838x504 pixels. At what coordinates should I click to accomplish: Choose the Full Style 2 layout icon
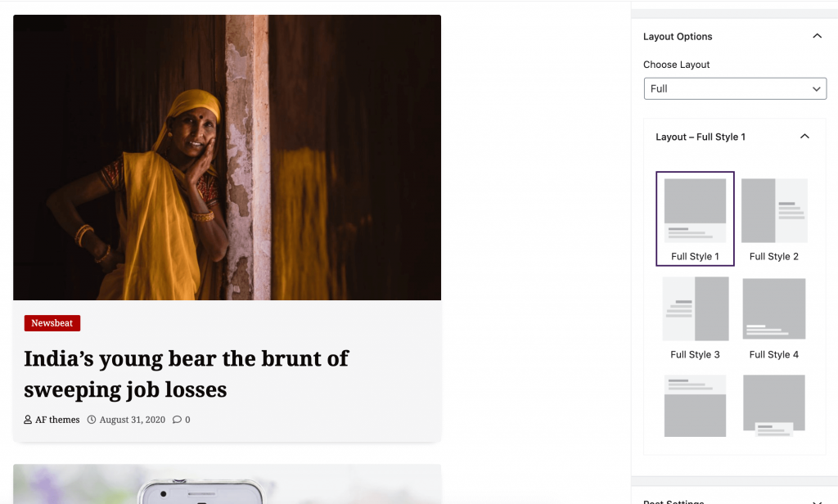point(774,210)
